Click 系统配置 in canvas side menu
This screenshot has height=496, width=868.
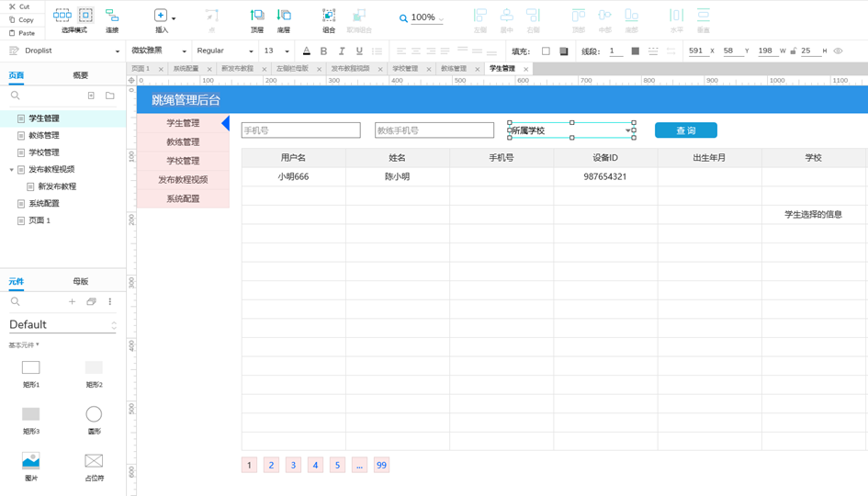tap(183, 198)
